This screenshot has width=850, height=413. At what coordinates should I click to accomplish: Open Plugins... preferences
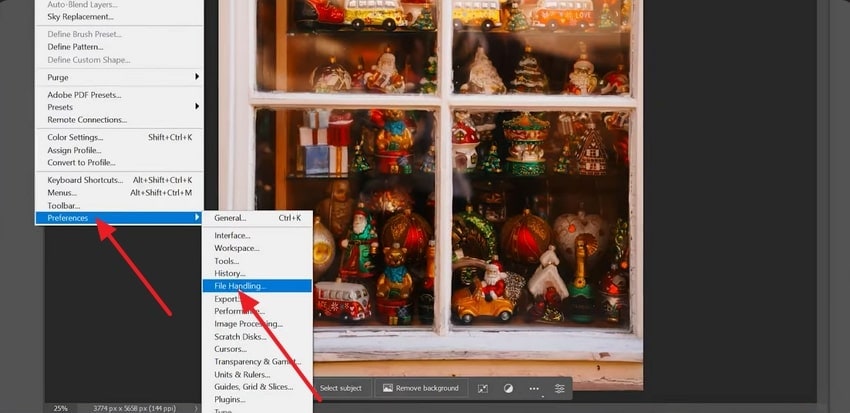(257, 399)
